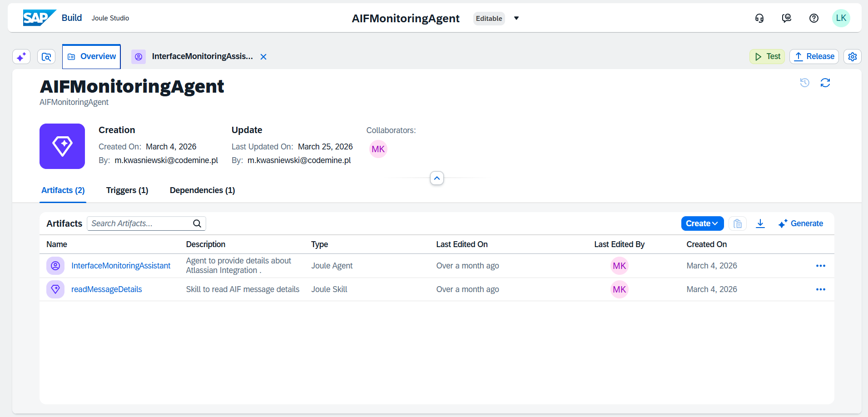This screenshot has width=868, height=417.
Task: Open the Editable version dropdown arrow
Action: tap(516, 18)
